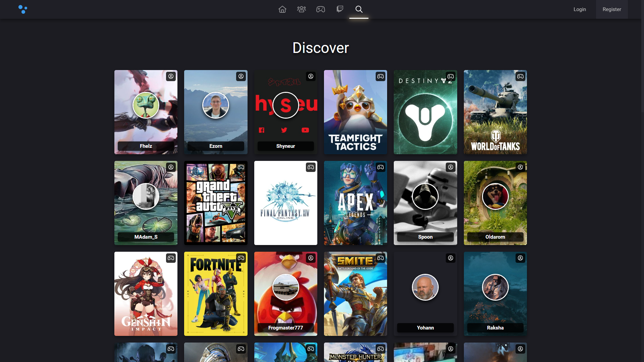Click the Fhelz name label
The image size is (644, 362).
click(146, 146)
